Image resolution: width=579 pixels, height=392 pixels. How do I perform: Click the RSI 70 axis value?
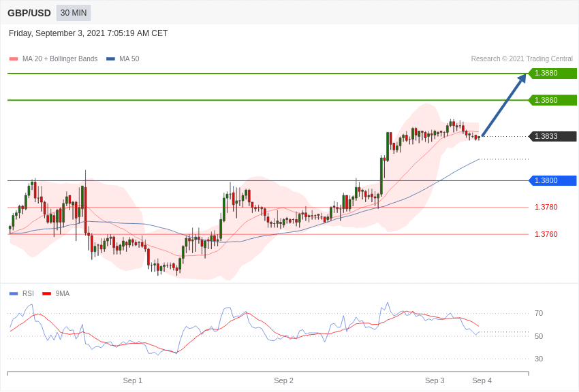pyautogui.click(x=539, y=313)
